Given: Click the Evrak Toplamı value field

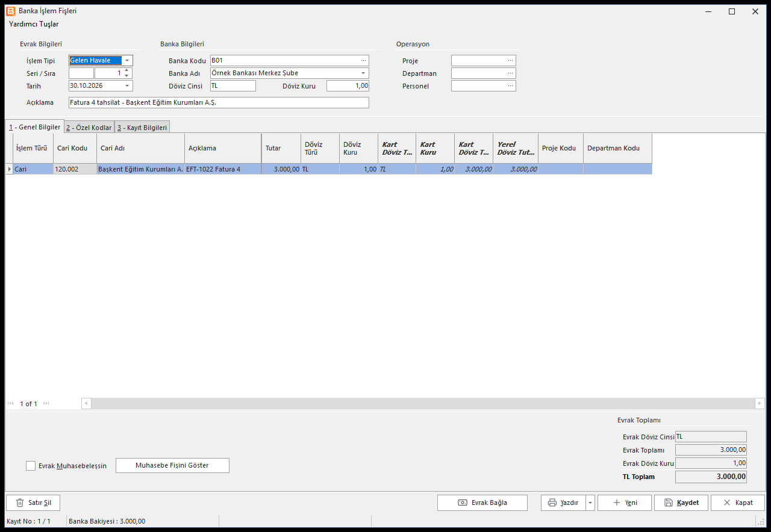Looking at the screenshot, I should tap(711, 450).
